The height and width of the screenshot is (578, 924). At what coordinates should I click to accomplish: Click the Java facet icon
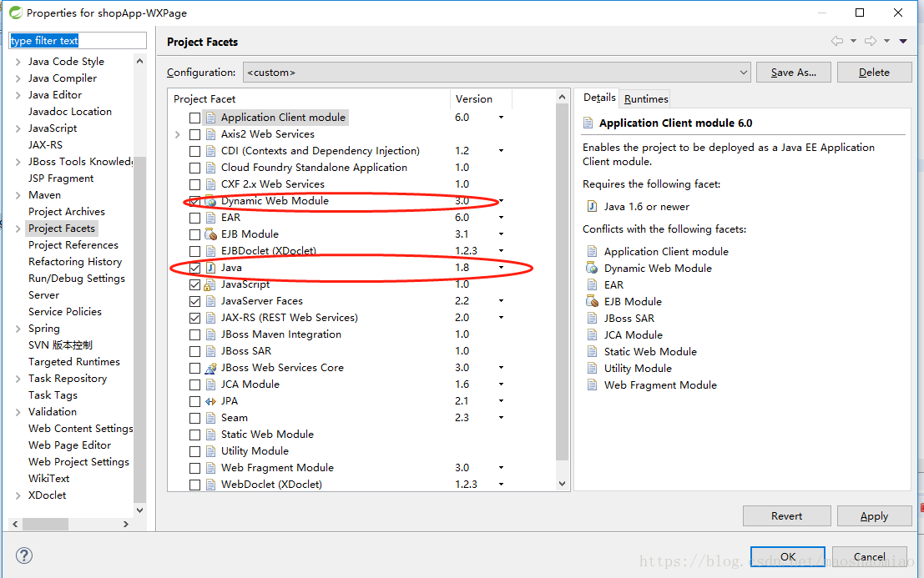pos(210,268)
